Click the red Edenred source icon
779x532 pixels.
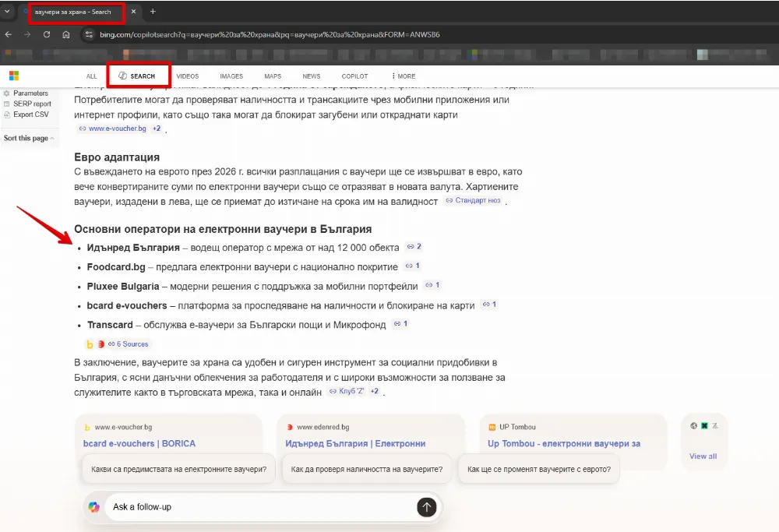click(x=101, y=344)
